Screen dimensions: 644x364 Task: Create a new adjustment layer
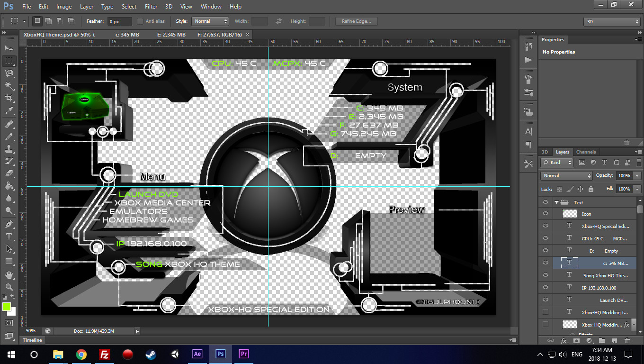click(589, 340)
